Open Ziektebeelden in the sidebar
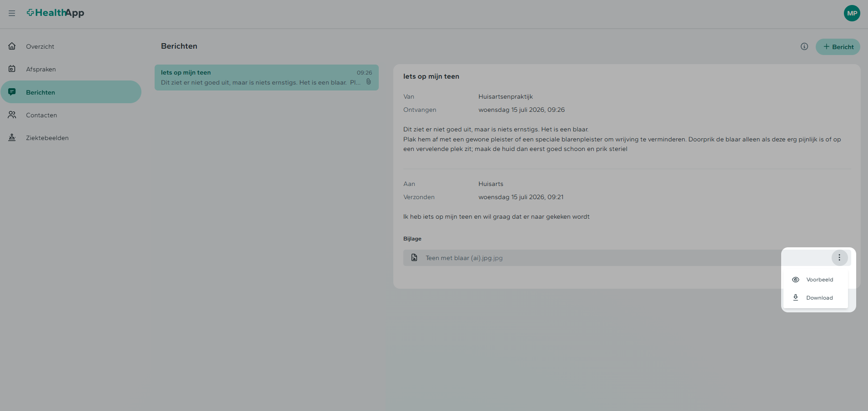This screenshot has height=411, width=868. coord(71,138)
